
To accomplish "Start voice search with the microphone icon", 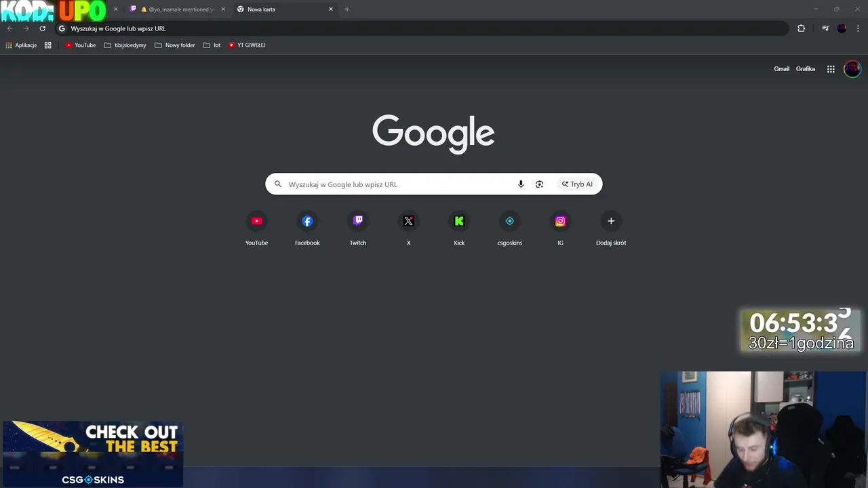I will [x=521, y=184].
